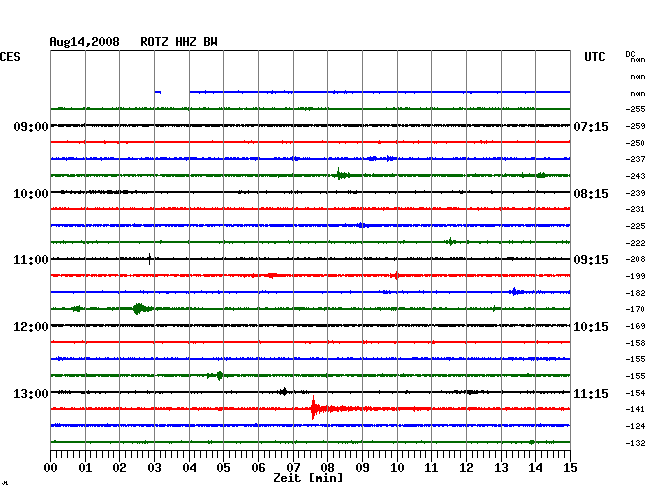
Task: Click the DC value -255
Action: pos(635,109)
